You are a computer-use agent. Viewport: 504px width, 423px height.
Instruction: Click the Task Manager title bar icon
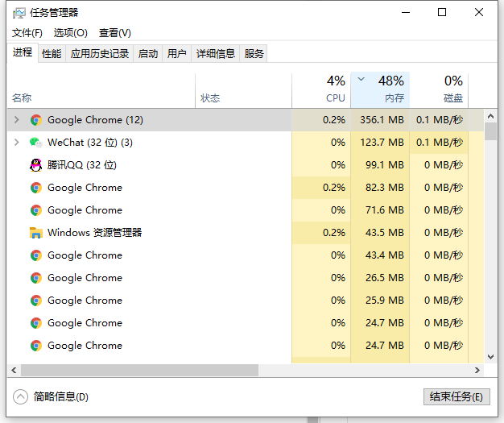click(19, 13)
